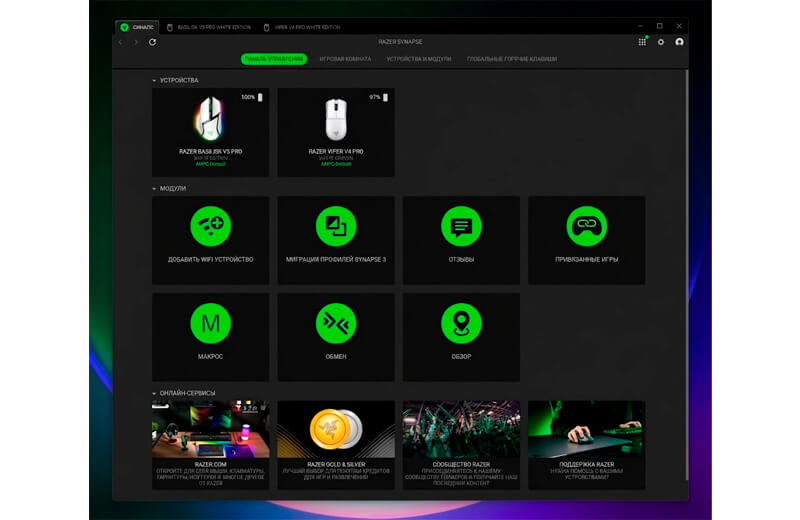Collapse the Устройства section
The height and width of the screenshot is (520, 800).
pos(154,81)
